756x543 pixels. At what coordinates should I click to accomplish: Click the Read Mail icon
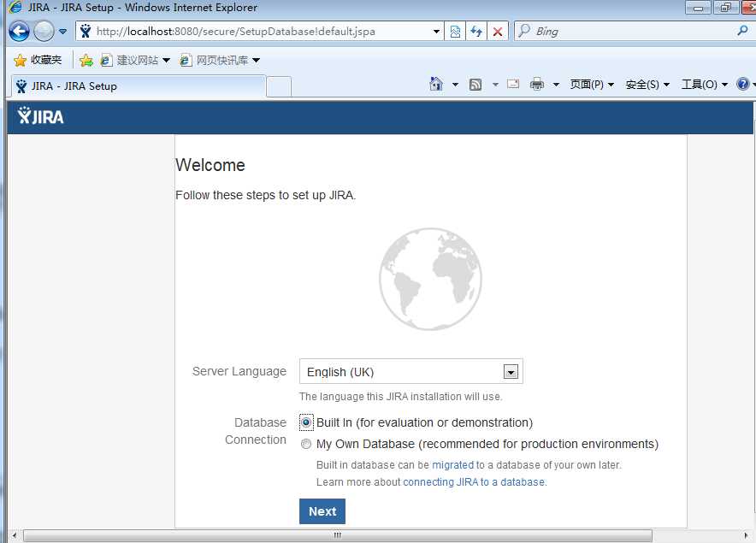(x=513, y=85)
